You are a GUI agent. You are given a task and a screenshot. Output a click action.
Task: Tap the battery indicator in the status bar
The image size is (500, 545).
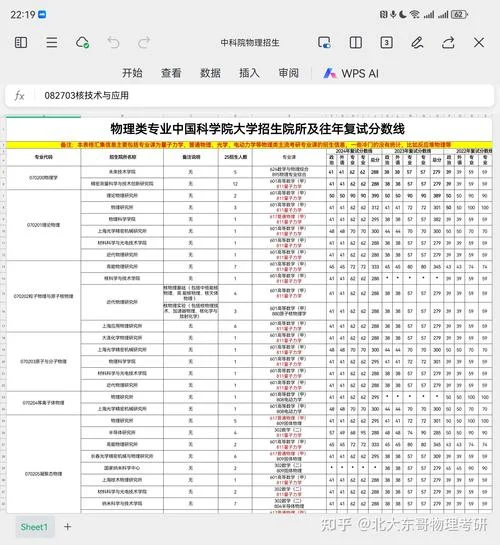[x=459, y=15]
